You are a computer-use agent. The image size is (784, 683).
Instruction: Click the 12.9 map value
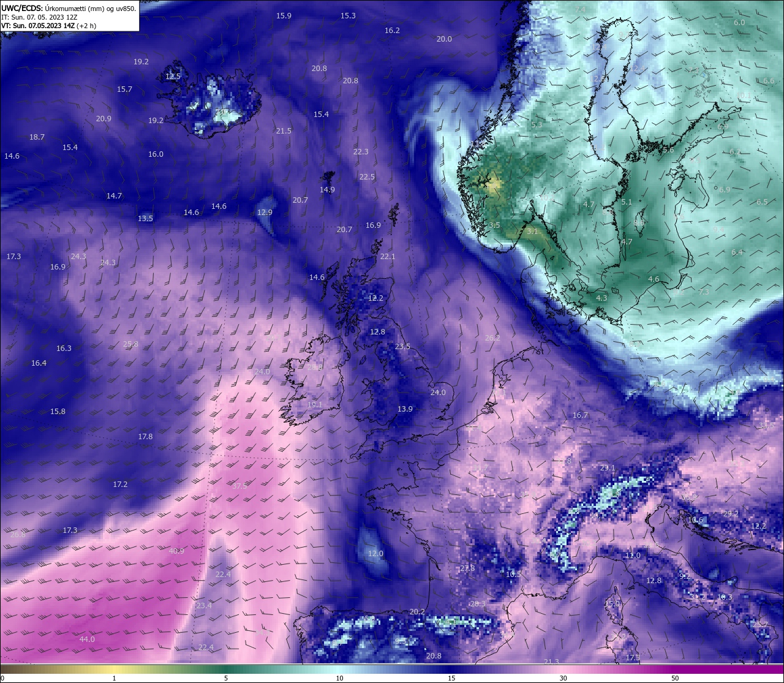[264, 213]
